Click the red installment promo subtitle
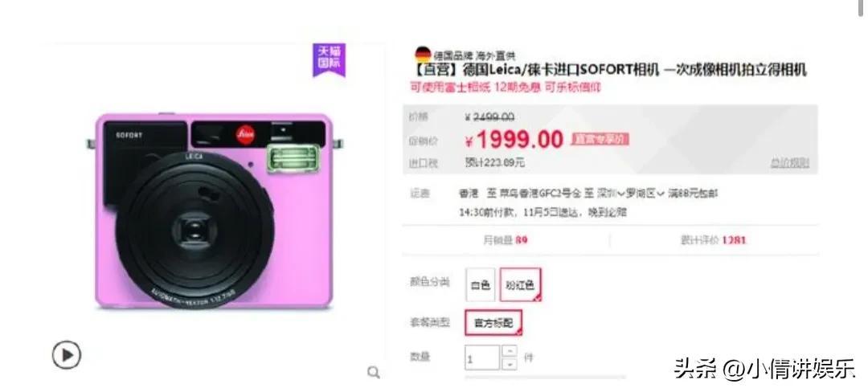Viewport: 868px width, 392px height. pos(506,87)
